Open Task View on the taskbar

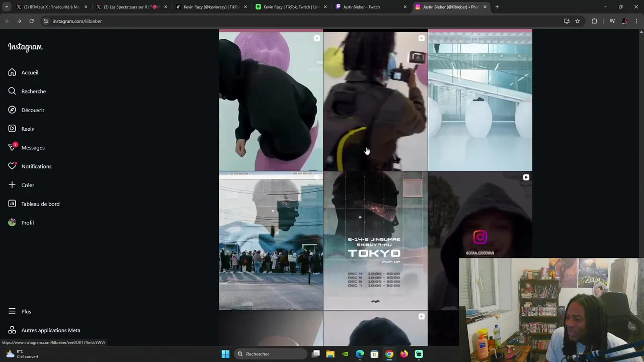pos(316,354)
